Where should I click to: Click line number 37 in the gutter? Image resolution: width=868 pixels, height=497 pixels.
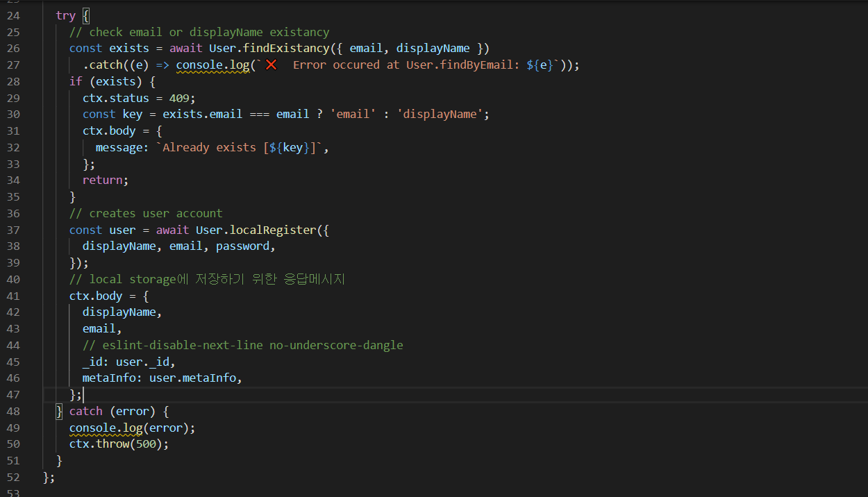(x=13, y=230)
